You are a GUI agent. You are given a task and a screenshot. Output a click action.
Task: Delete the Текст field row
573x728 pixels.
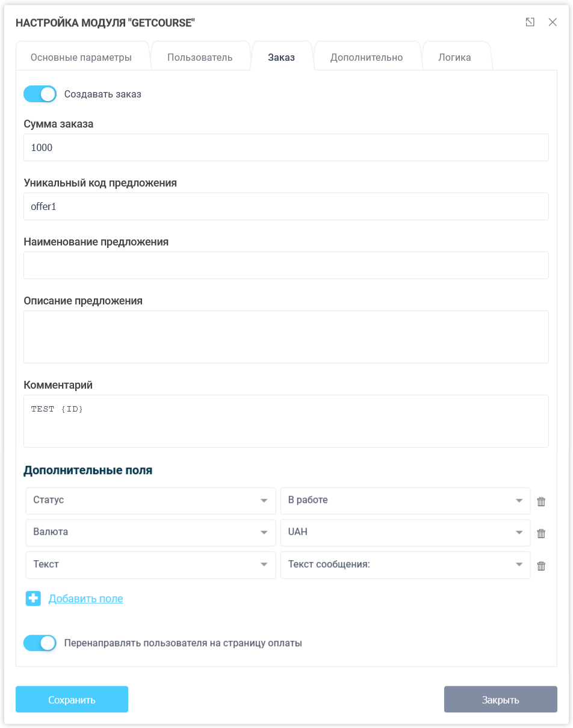click(540, 566)
